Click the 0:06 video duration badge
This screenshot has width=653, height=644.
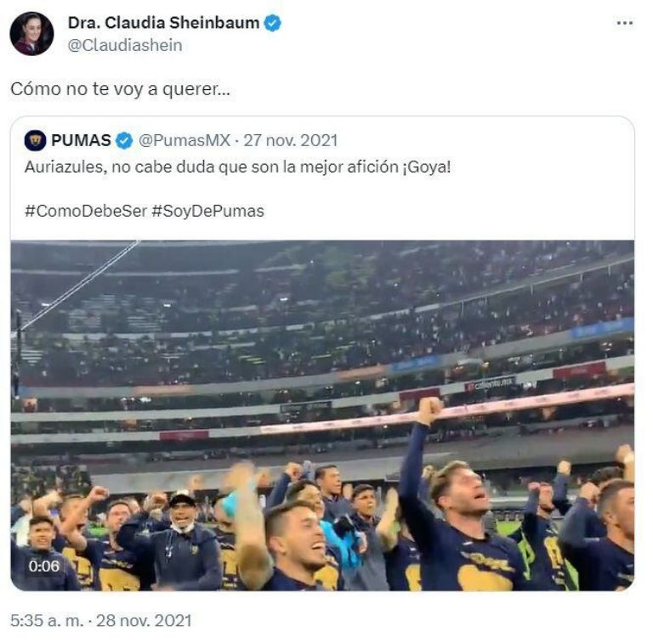pyautogui.click(x=44, y=565)
